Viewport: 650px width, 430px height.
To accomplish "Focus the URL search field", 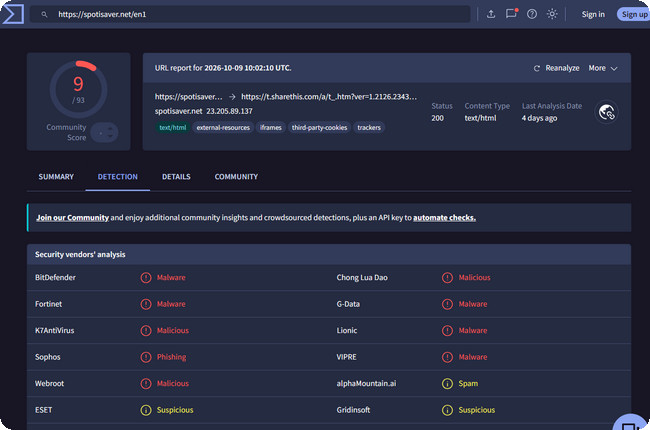I will (x=250, y=14).
